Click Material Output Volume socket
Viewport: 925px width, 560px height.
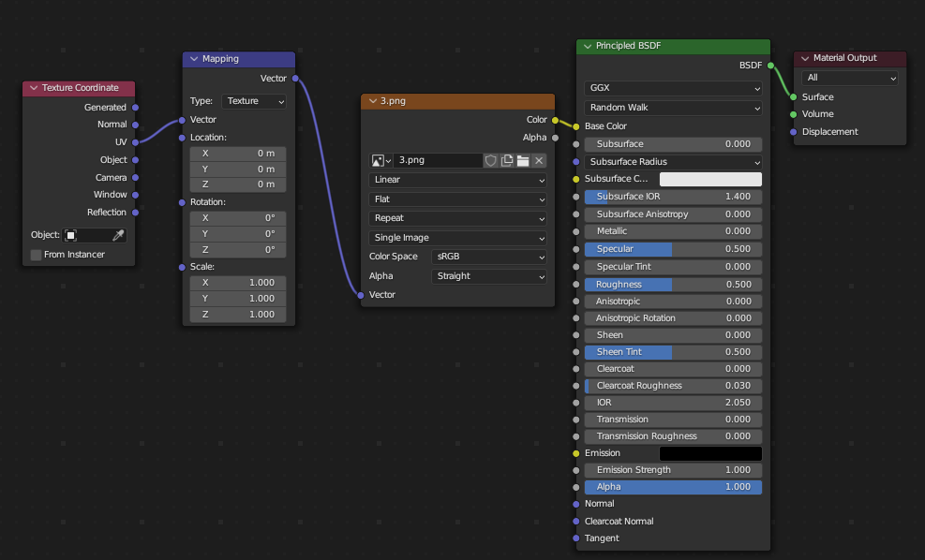pos(794,114)
